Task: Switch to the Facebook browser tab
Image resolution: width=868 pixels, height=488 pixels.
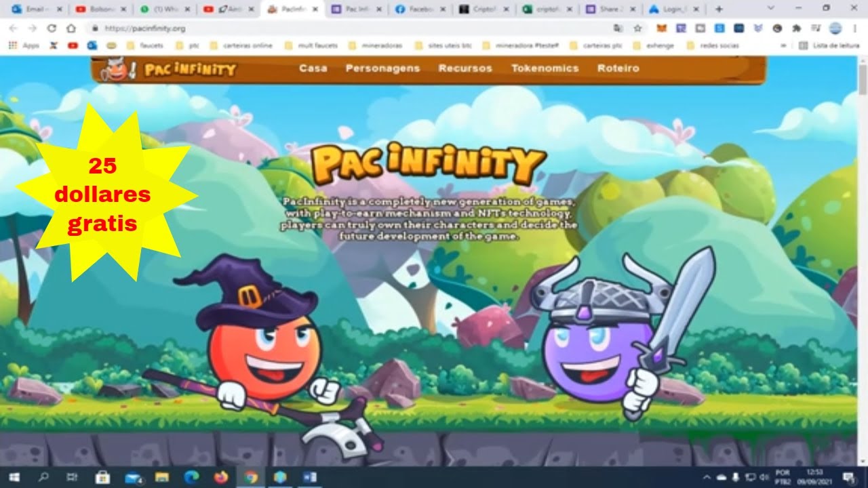Action: pyautogui.click(x=420, y=9)
